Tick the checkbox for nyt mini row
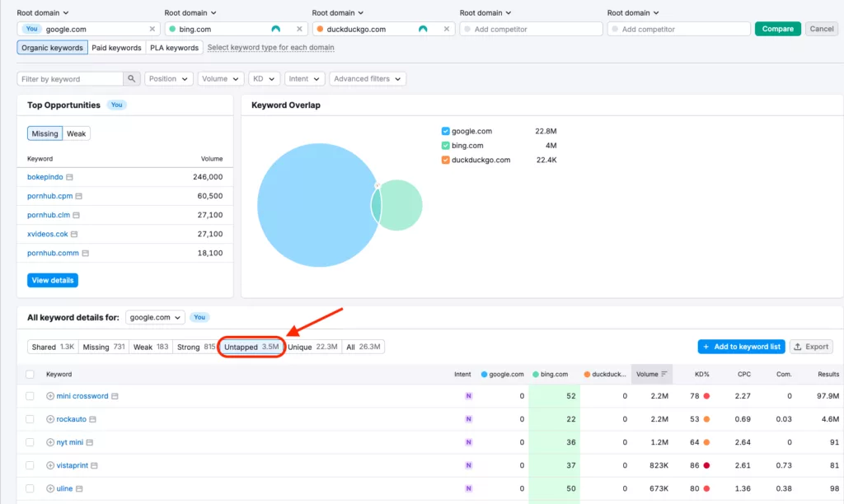 pyautogui.click(x=30, y=442)
